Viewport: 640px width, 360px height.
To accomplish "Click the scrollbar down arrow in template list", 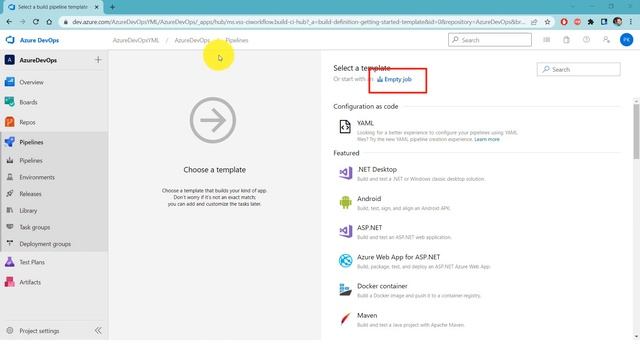I will click(636, 336).
